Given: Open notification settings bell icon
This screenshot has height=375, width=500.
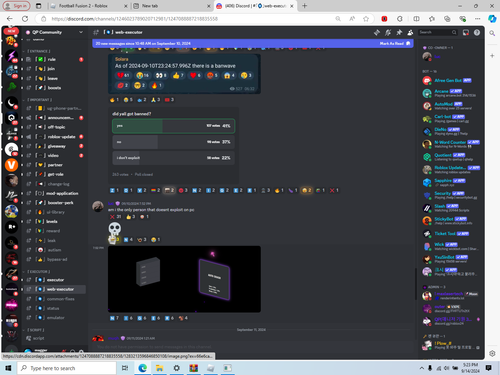Looking at the screenshot, I should 388,32.
